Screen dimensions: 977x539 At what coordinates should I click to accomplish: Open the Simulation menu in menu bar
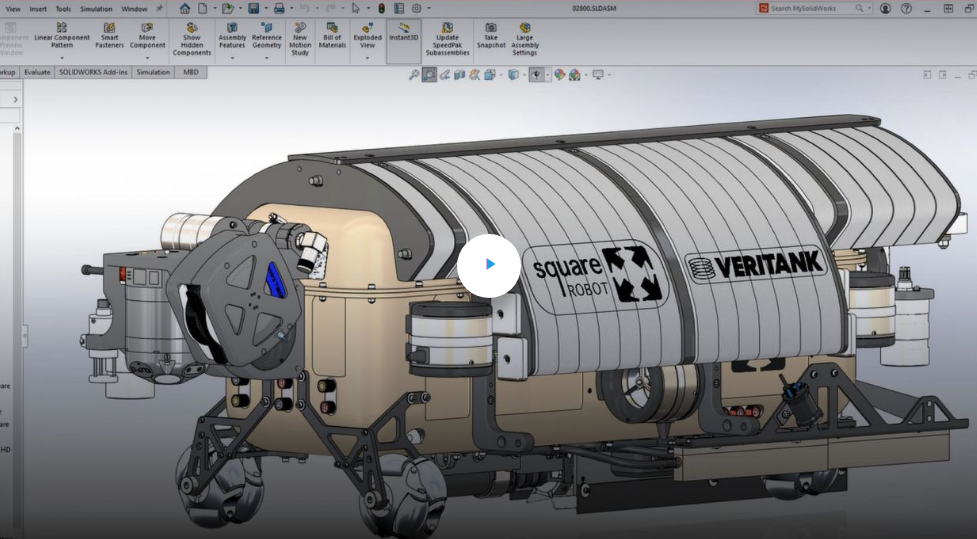click(96, 8)
